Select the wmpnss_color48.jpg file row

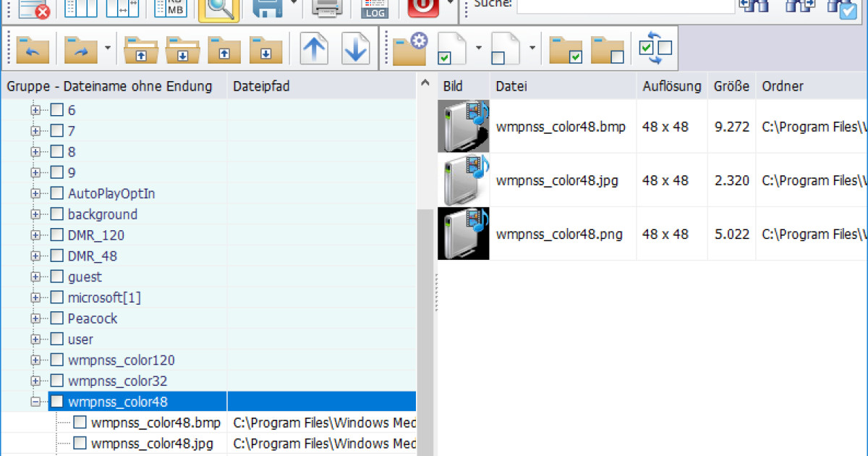(x=557, y=180)
